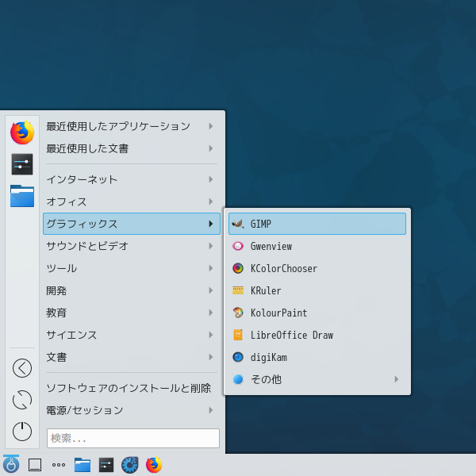Open Firefox from the favorites sidebar
The height and width of the screenshot is (476, 476).
click(x=22, y=132)
